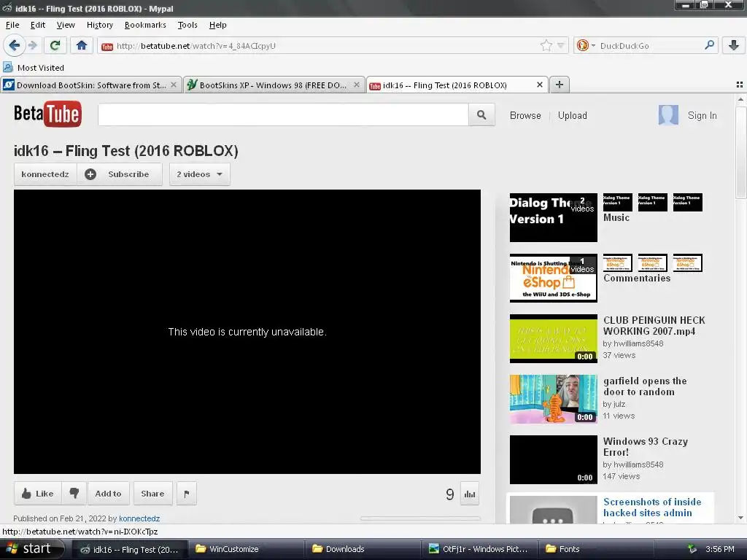Open OtFj1r Windows Picture viewer taskbar item
This screenshot has height=560, width=747.
(x=479, y=549)
